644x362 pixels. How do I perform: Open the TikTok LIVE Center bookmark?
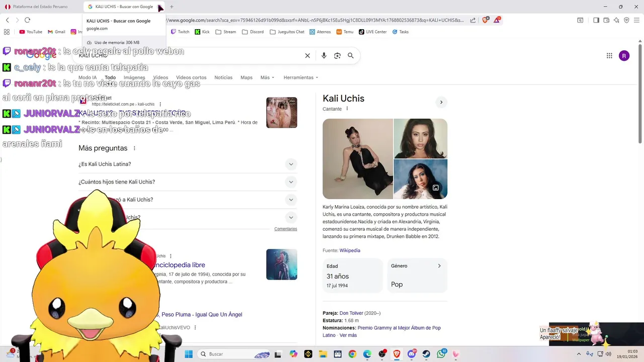pyautogui.click(x=373, y=32)
